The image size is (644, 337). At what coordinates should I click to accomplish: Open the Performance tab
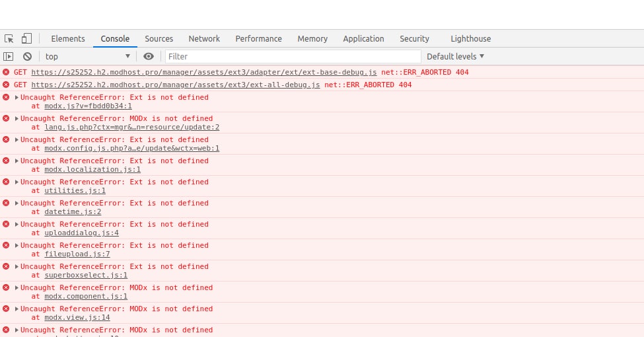(258, 38)
